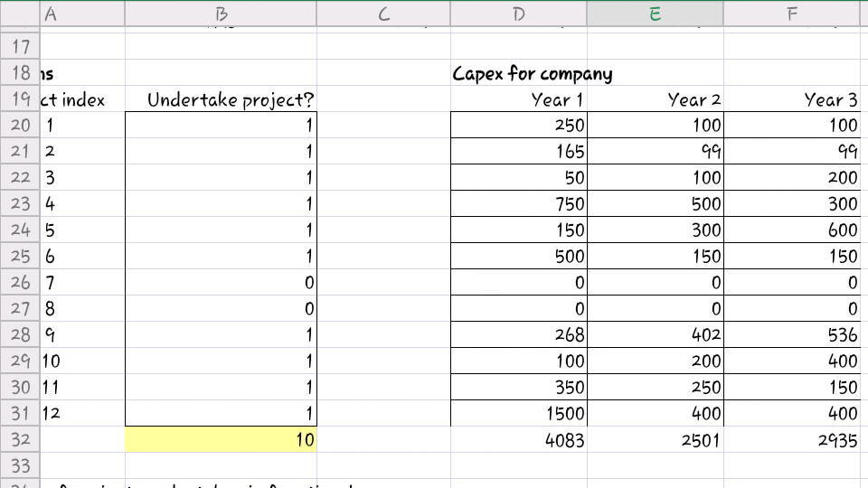This screenshot has width=868, height=488.
Task: Select Year 1 cell with value 50
Action: tap(519, 178)
